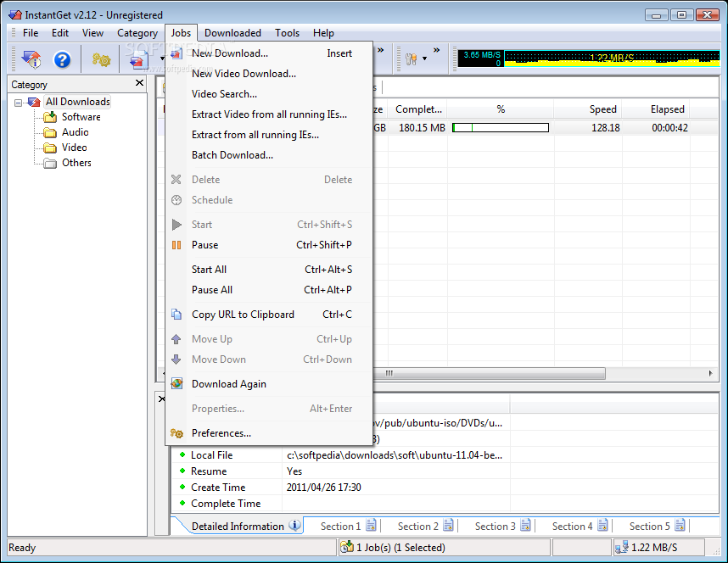Select All Downloads in category tree
The width and height of the screenshot is (728, 563).
tap(77, 102)
